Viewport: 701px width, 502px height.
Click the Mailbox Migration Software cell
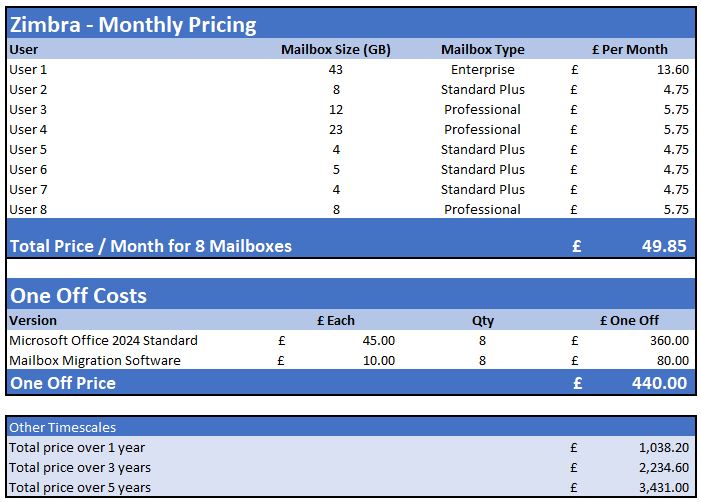(x=95, y=361)
